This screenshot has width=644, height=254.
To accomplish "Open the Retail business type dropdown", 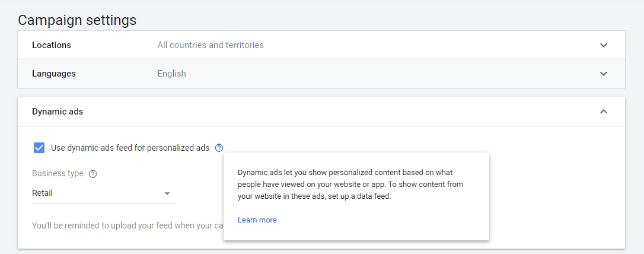I will pos(103,193).
